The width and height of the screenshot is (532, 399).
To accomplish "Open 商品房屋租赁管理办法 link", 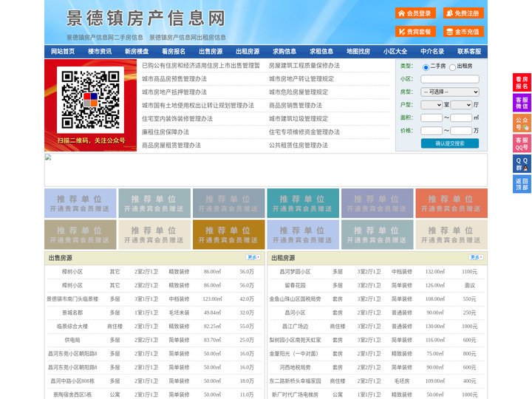I will pos(171,146).
